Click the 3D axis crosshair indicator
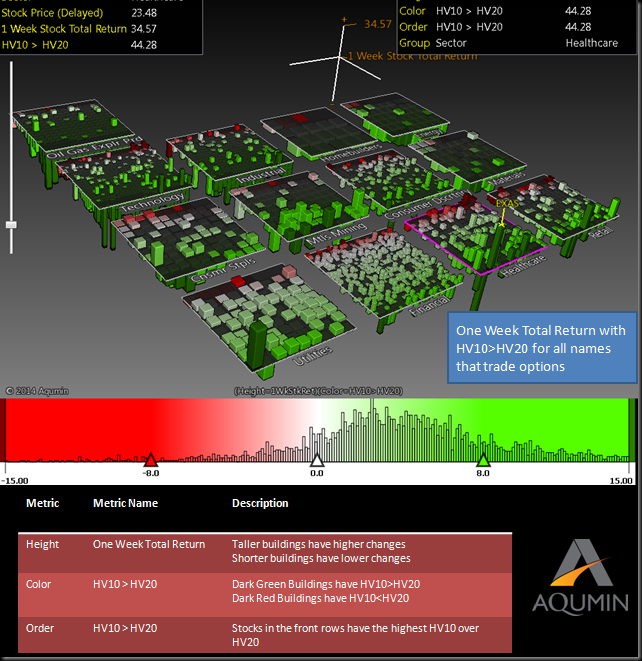The image size is (642, 661). tap(337, 59)
